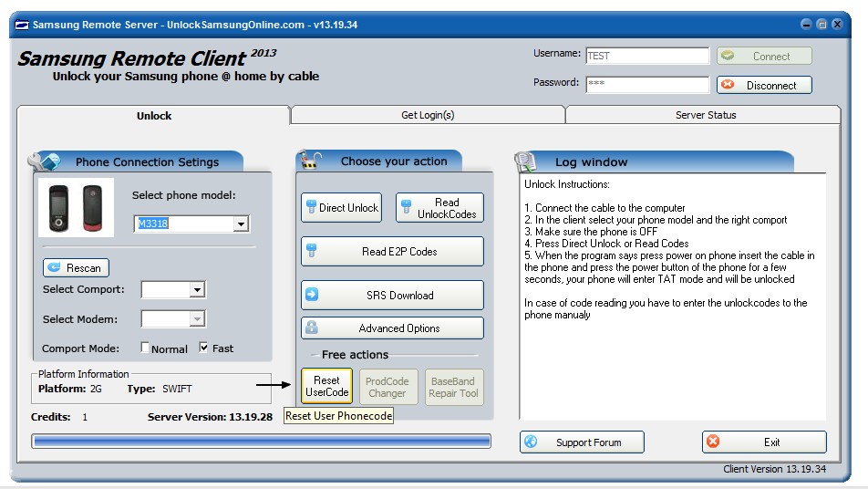Click inside the Log window text area
The height and width of the screenshot is (489, 868).
pos(673,297)
